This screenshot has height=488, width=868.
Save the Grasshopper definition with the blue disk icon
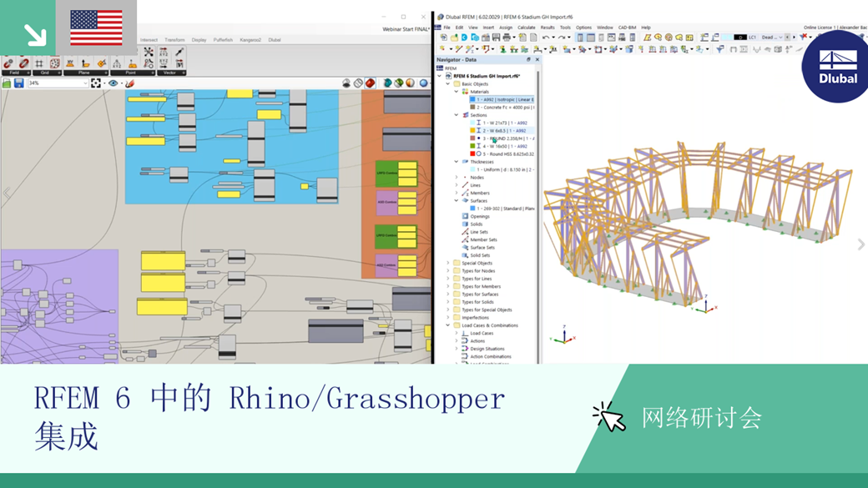19,83
